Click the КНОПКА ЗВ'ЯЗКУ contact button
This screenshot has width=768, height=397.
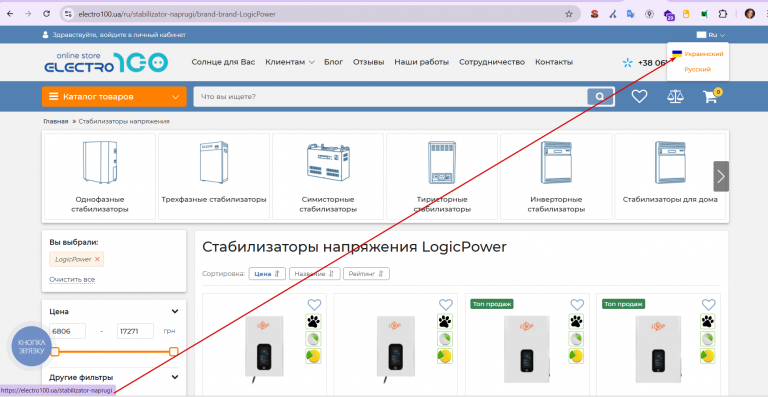pos(31,347)
